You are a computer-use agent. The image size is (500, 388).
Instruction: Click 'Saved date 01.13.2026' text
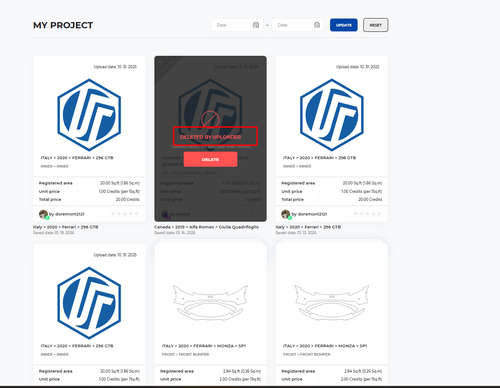click(296, 233)
